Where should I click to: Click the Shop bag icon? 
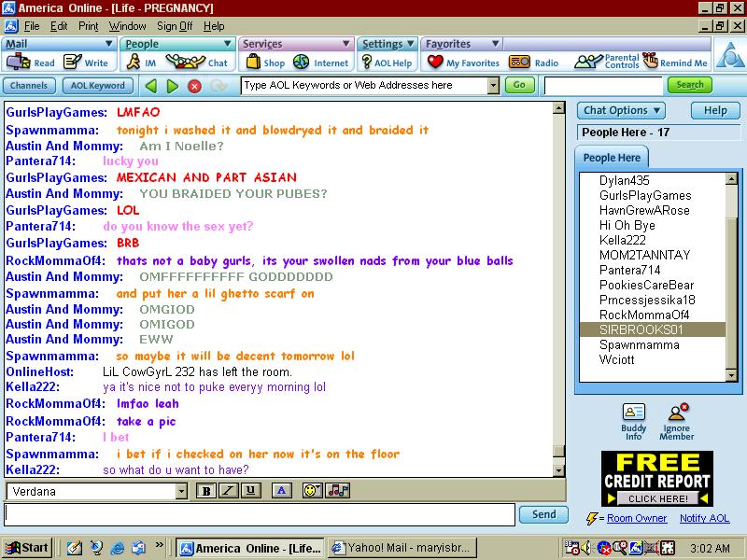[253, 62]
